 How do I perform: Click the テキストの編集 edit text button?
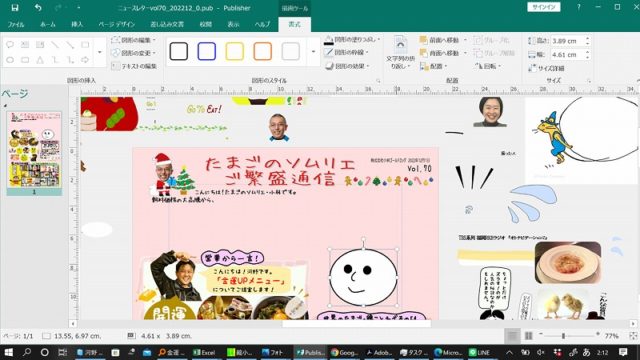[134, 66]
